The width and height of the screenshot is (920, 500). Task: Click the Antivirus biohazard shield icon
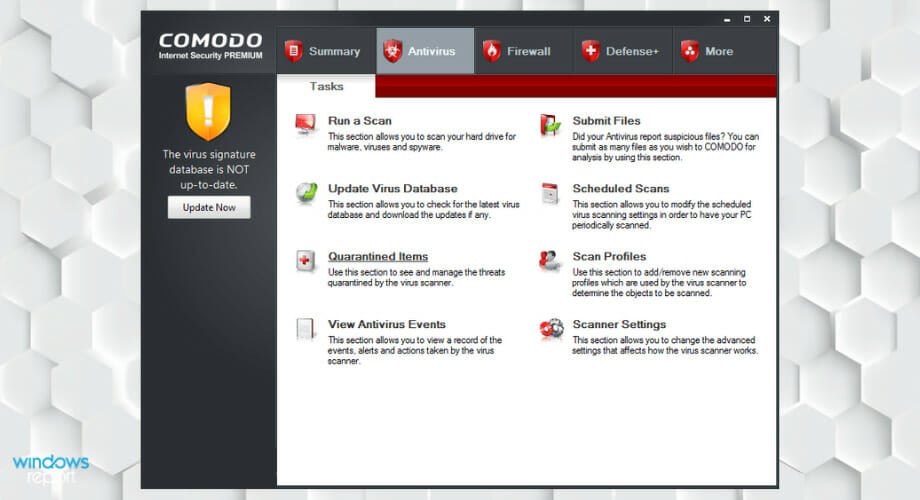point(393,51)
